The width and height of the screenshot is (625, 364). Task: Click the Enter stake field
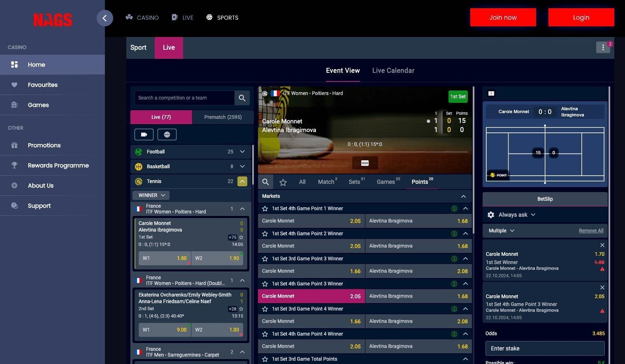545,348
